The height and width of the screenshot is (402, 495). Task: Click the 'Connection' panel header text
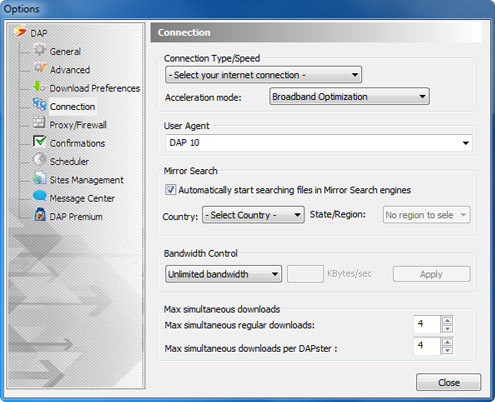coord(184,32)
